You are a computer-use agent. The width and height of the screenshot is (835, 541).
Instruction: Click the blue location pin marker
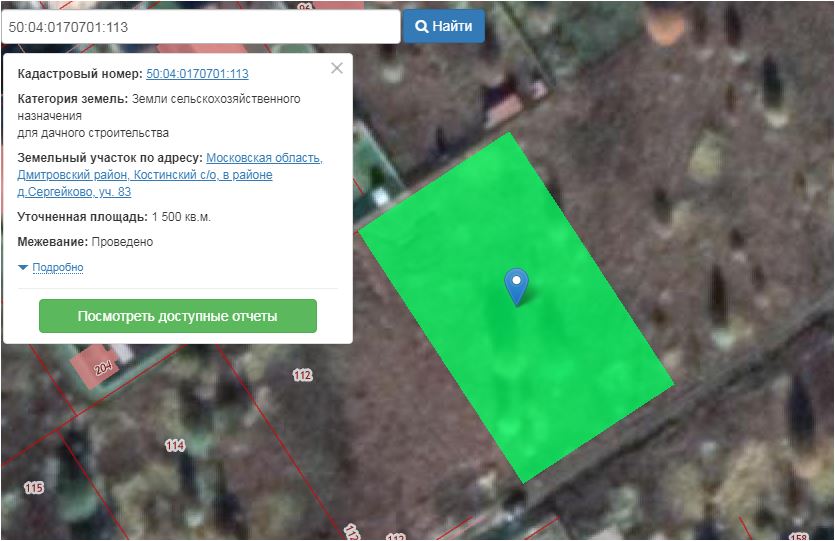[516, 285]
